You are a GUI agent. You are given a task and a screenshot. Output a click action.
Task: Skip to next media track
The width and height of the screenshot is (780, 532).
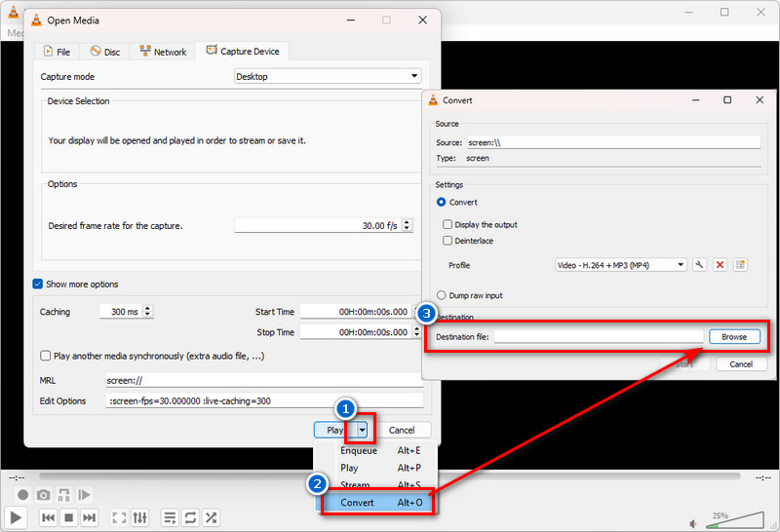pyautogui.click(x=89, y=517)
